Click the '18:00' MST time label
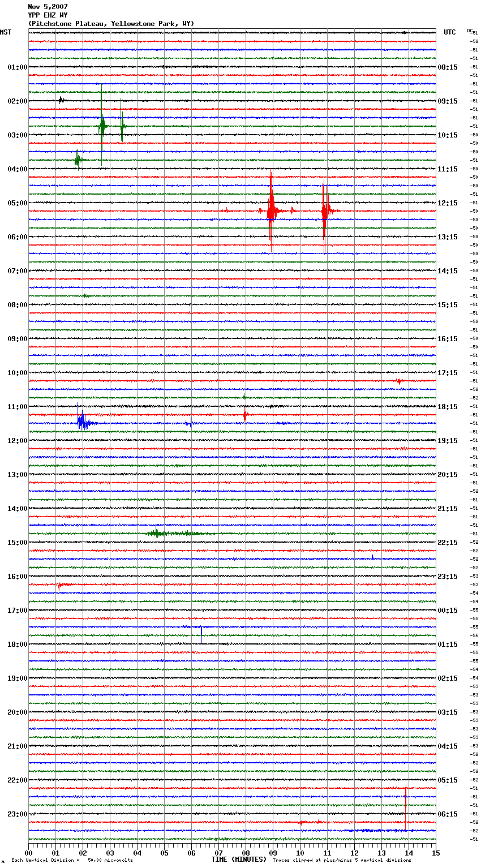481x868 pixels. (18, 644)
